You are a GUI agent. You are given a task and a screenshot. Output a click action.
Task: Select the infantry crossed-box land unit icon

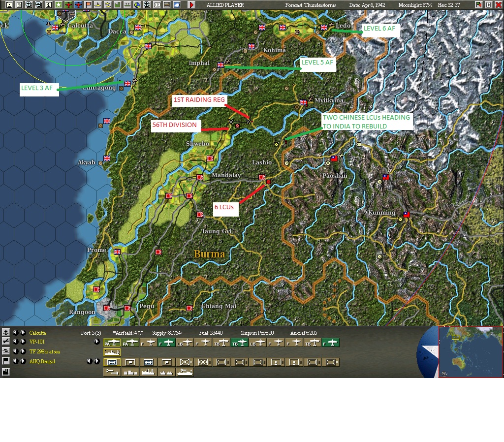185,362
